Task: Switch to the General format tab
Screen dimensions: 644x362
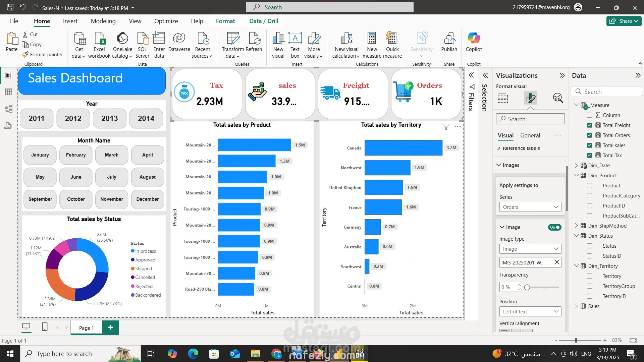Action: tap(530, 135)
